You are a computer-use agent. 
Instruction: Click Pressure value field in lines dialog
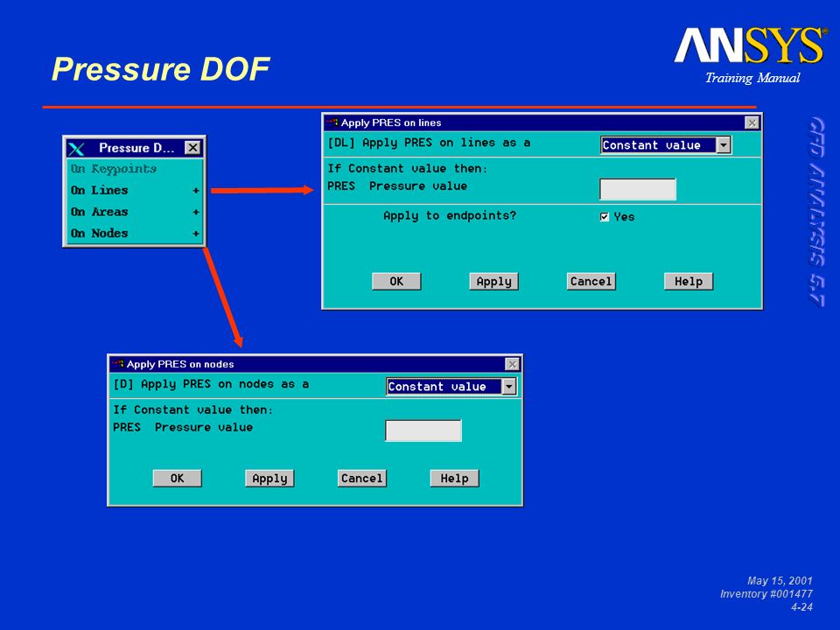[638, 189]
